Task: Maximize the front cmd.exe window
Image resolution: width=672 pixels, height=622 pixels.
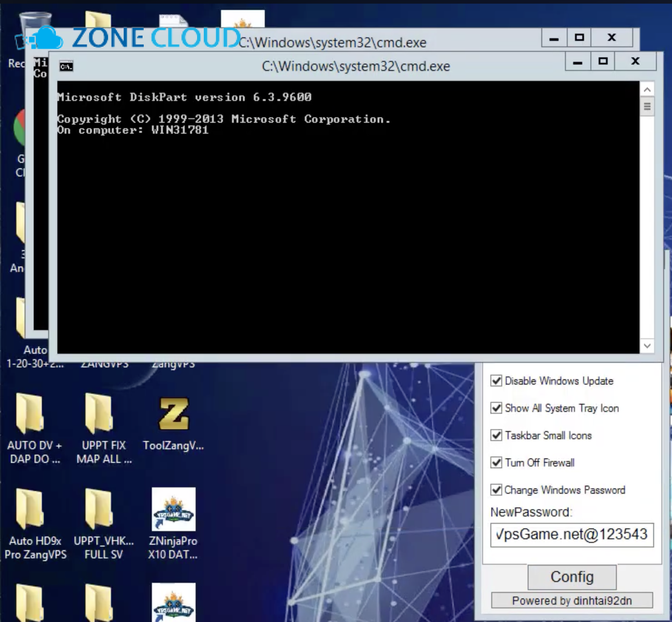Action: point(603,62)
